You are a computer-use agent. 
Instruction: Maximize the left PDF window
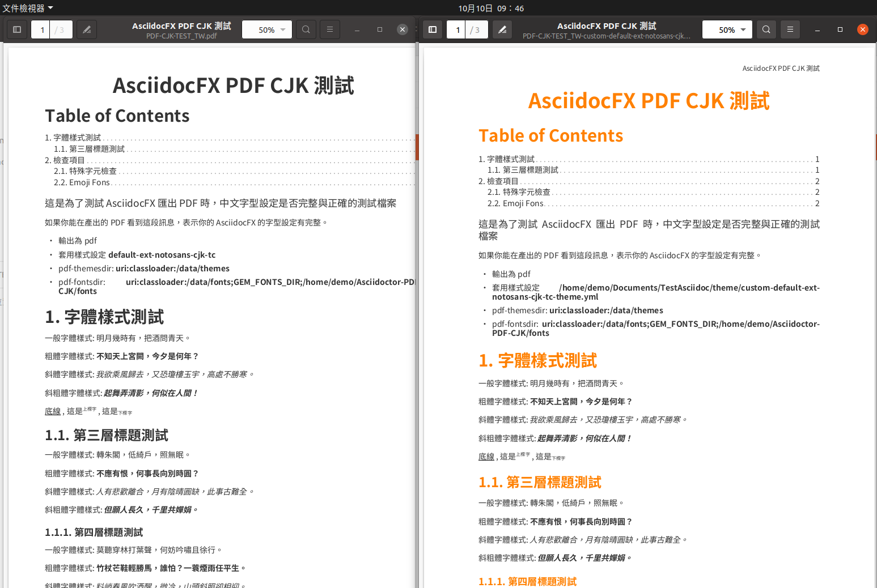(x=380, y=29)
